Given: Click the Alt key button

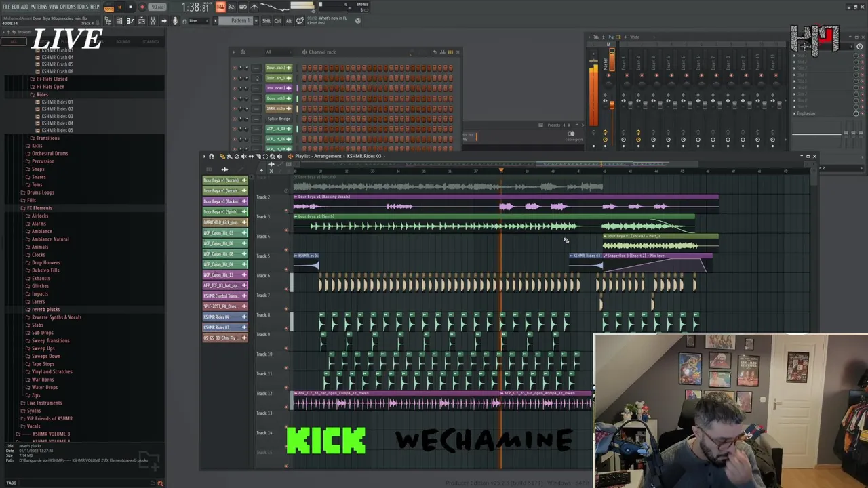Looking at the screenshot, I should [x=289, y=21].
